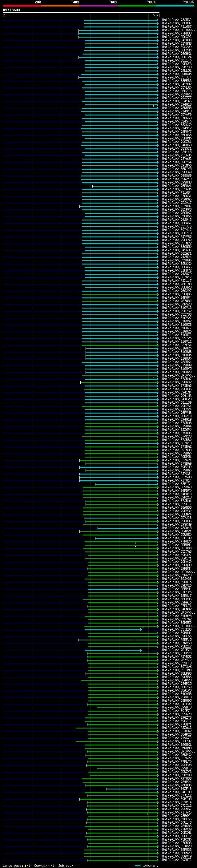Select hit label UniRef100_Q4JL28
This screenshot has width=197, height=868.
tap(177, 399)
